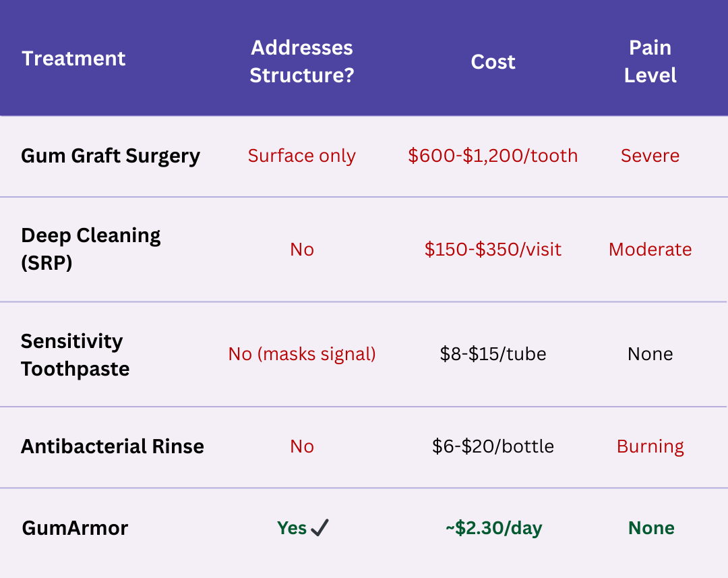Select the Deep Cleaning (SRP) label
The height and width of the screenshot is (578, 728).
tap(91, 249)
